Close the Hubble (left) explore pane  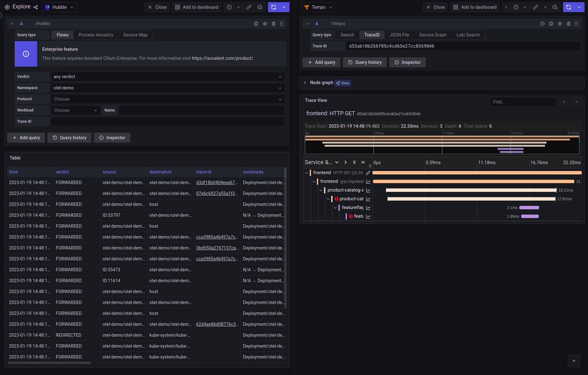[157, 7]
